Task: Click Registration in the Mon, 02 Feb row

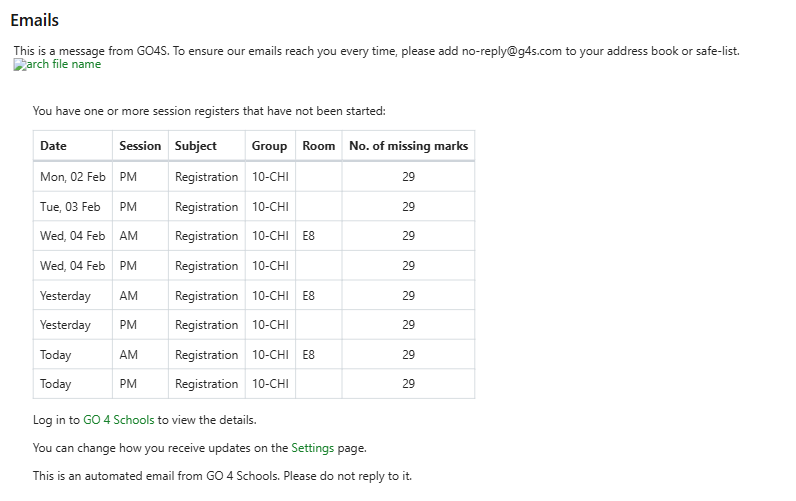Action: 206,177
